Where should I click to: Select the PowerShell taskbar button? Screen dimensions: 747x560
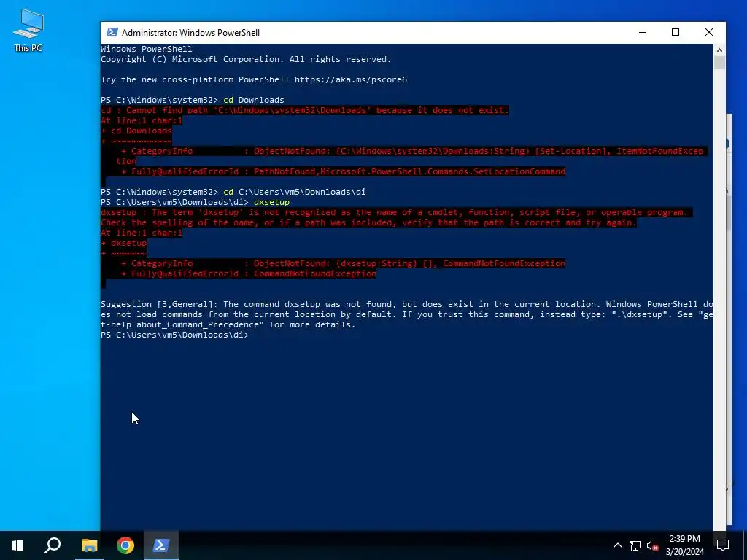click(160, 545)
